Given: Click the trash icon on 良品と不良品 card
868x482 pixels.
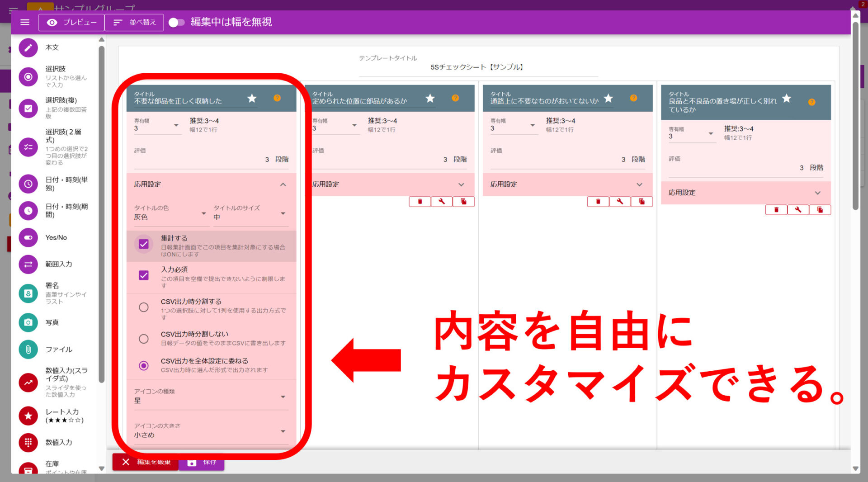Looking at the screenshot, I should pyautogui.click(x=776, y=209).
